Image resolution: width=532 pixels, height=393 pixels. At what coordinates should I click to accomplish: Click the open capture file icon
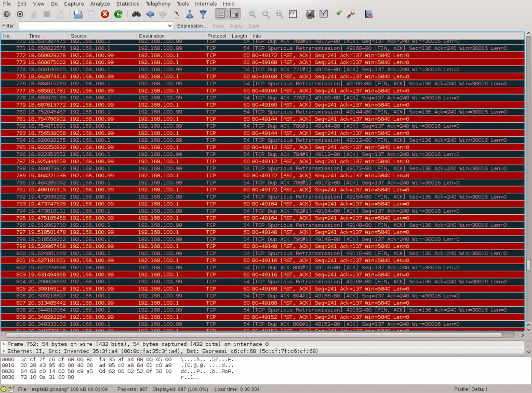point(78,14)
